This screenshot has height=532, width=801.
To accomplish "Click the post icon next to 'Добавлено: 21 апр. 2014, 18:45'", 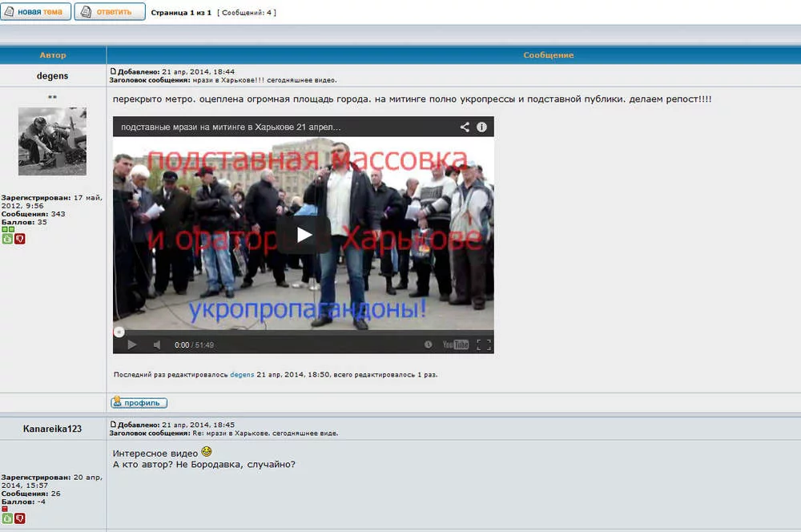I will [x=114, y=424].
